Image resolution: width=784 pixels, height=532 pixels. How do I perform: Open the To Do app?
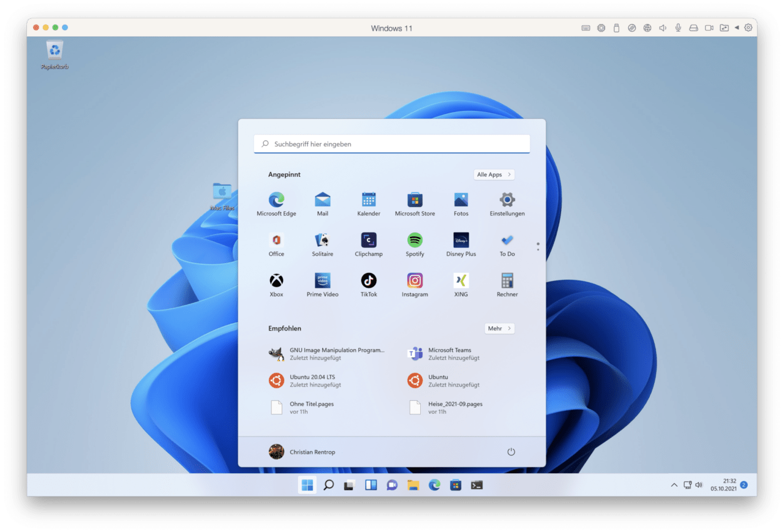click(507, 244)
